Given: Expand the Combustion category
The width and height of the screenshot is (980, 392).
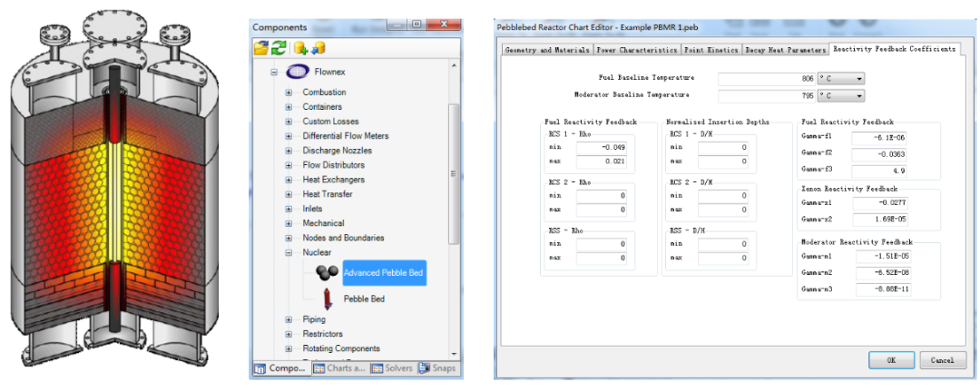Looking at the screenshot, I should coord(289,93).
